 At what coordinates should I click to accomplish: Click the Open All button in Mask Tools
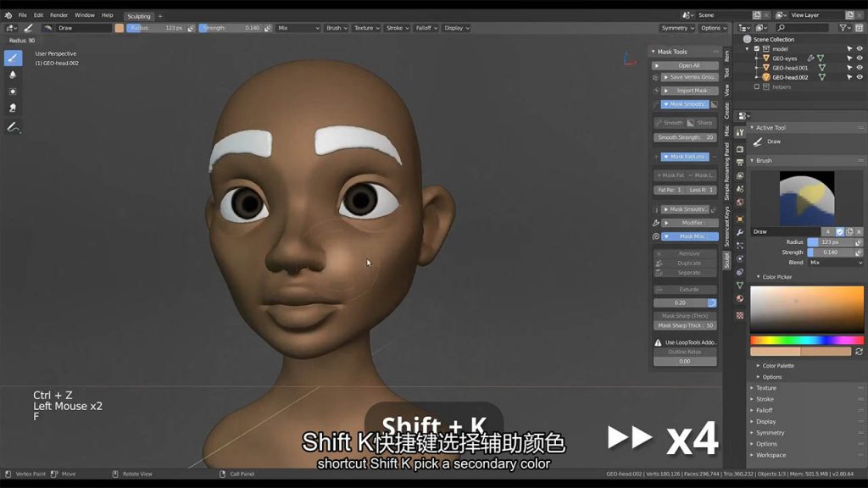pyautogui.click(x=688, y=65)
